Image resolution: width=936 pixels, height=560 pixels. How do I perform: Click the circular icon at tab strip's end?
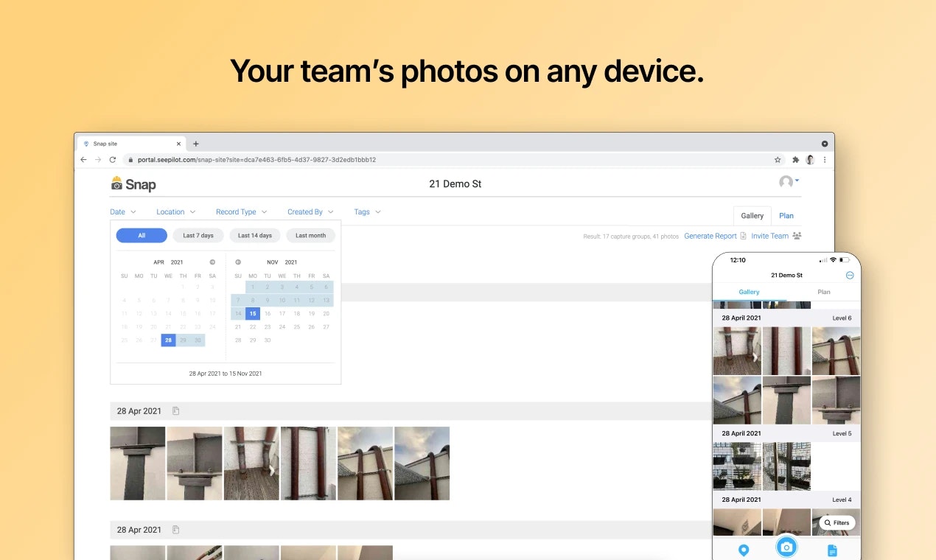[x=825, y=144]
